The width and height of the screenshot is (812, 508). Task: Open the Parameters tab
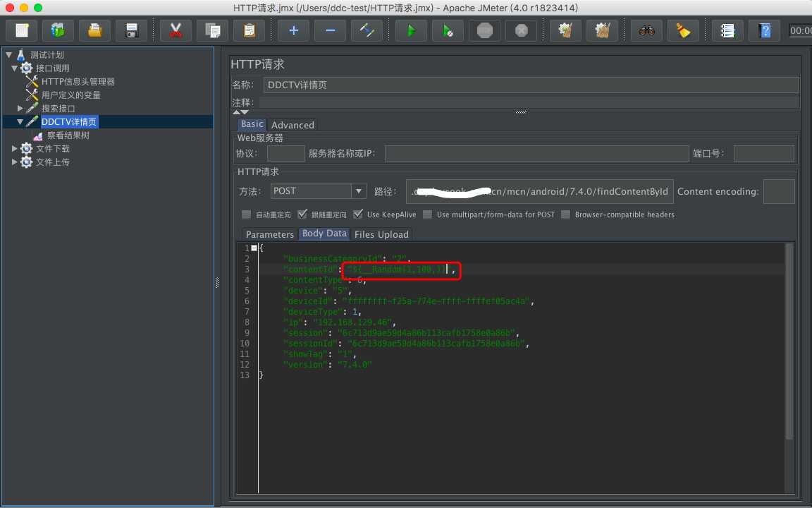[270, 234]
